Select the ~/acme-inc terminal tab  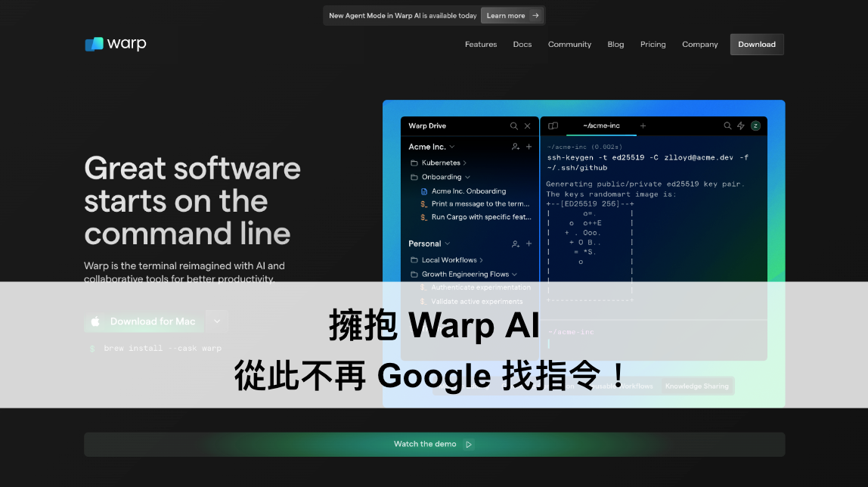603,126
